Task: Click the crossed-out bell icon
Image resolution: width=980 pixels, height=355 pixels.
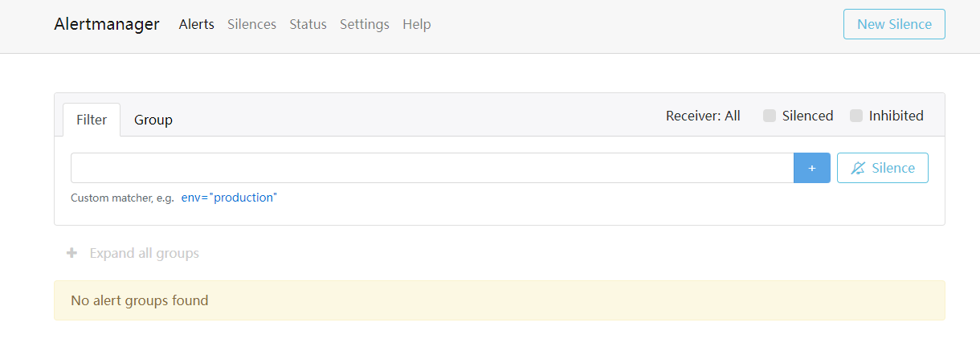Action: [858, 168]
